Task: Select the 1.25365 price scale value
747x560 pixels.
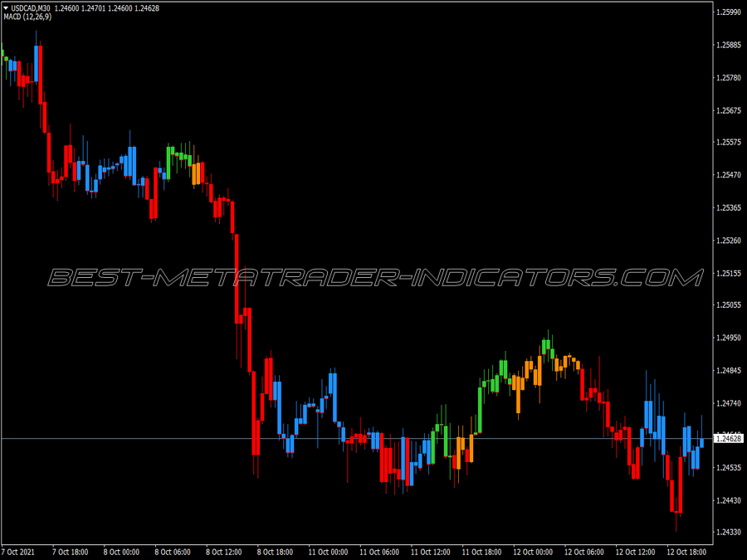Action: [x=729, y=208]
